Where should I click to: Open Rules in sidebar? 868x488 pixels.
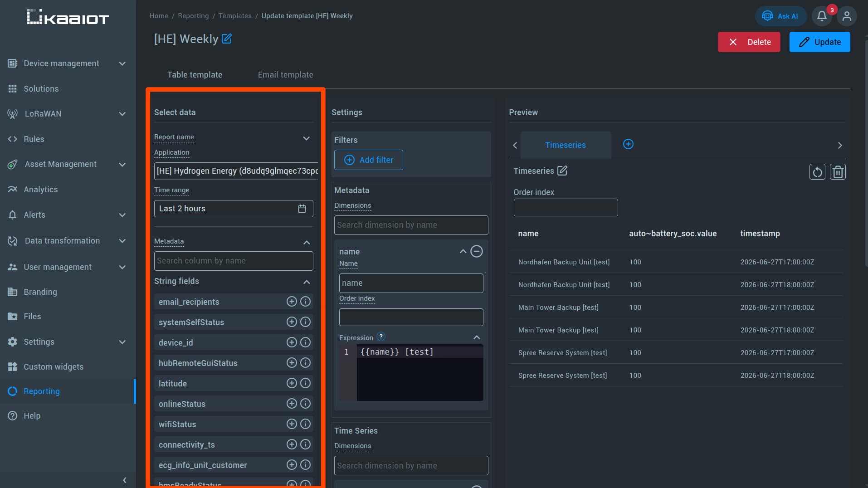34,139
